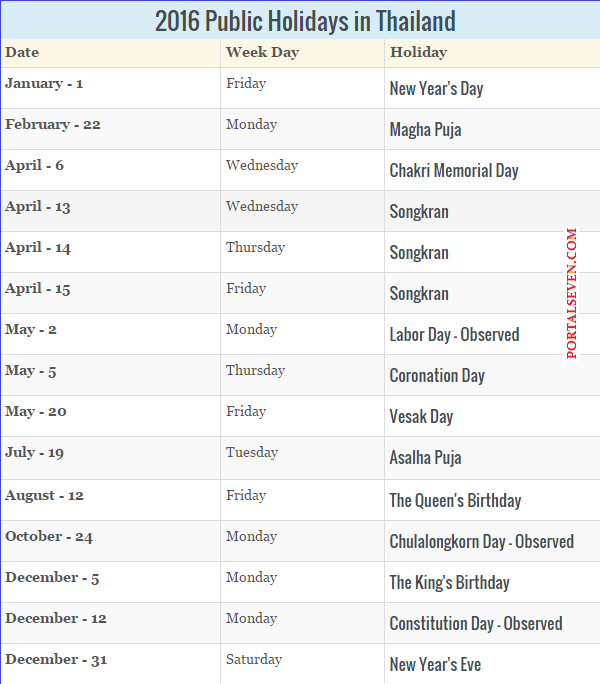Image resolution: width=600 pixels, height=684 pixels.
Task: Select the Vesak Day holiday
Action: pyautogui.click(x=421, y=417)
